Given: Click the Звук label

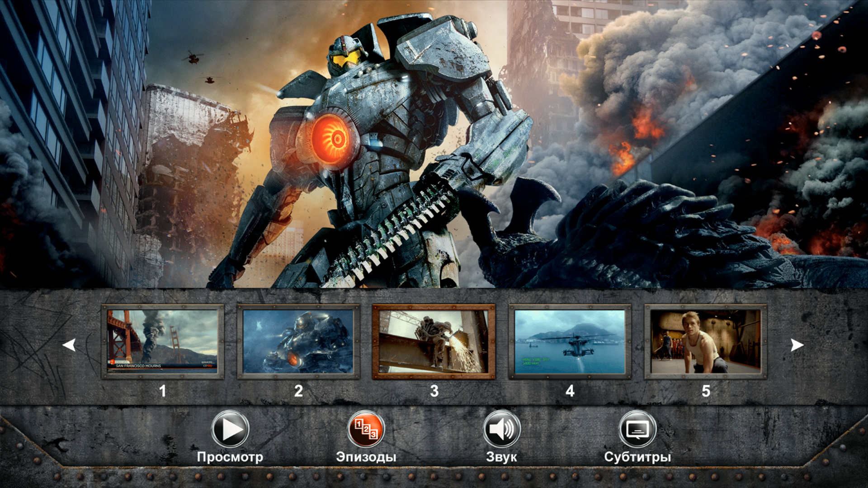Looking at the screenshot, I should point(501,457).
